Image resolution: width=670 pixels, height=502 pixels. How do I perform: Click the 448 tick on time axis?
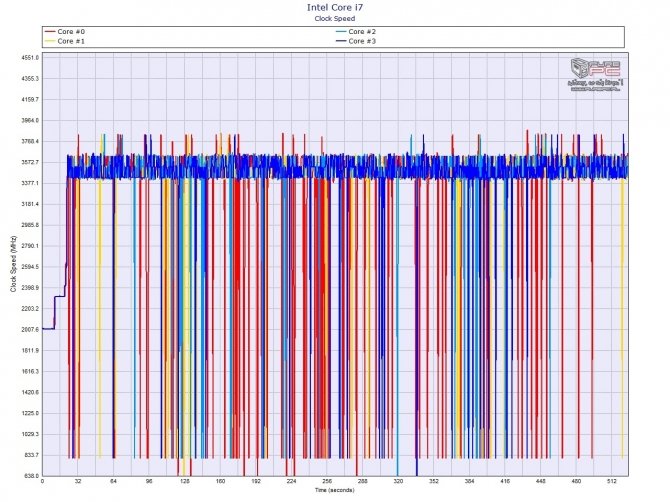[541, 481]
